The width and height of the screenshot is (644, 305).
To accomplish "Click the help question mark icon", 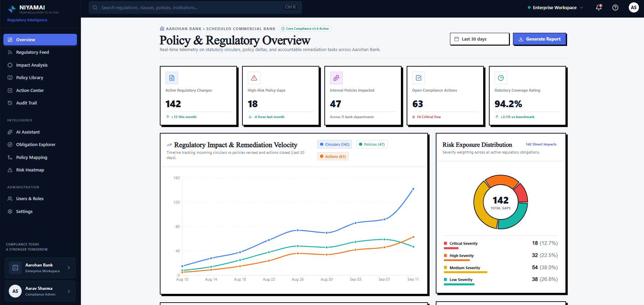I will click(x=615, y=7).
